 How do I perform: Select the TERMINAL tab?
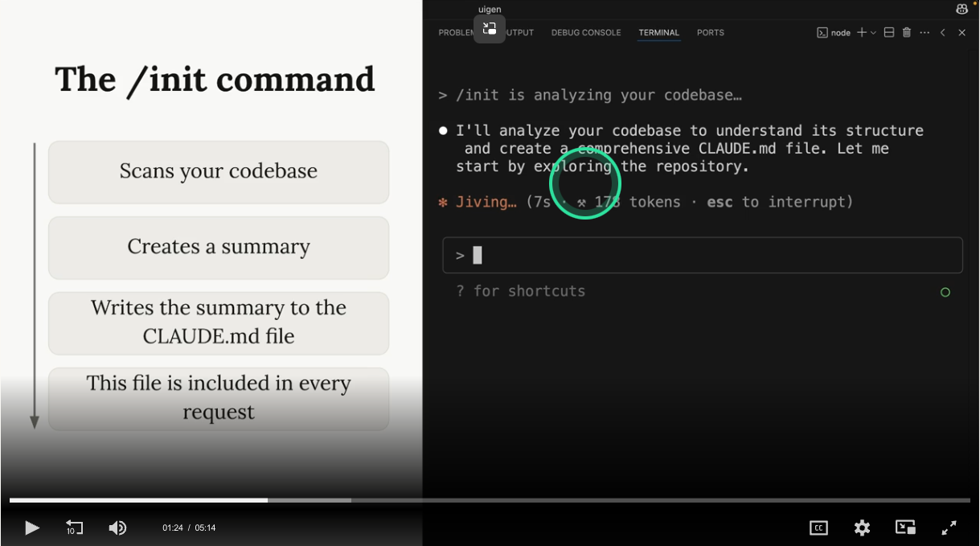click(659, 33)
